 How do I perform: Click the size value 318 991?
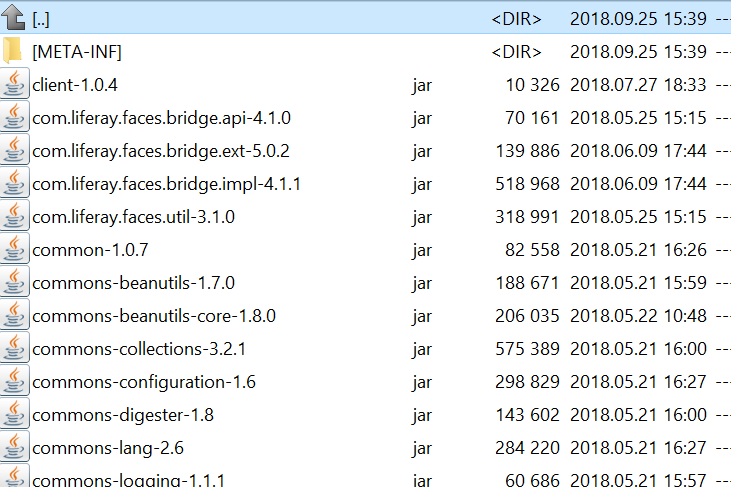pos(527,217)
